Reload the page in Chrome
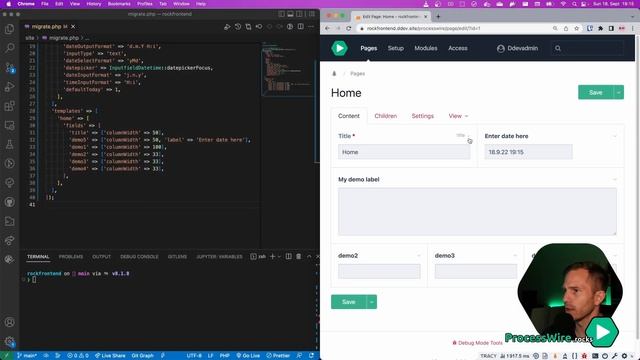Image resolution: width=640 pixels, height=360 pixels. (x=349, y=29)
